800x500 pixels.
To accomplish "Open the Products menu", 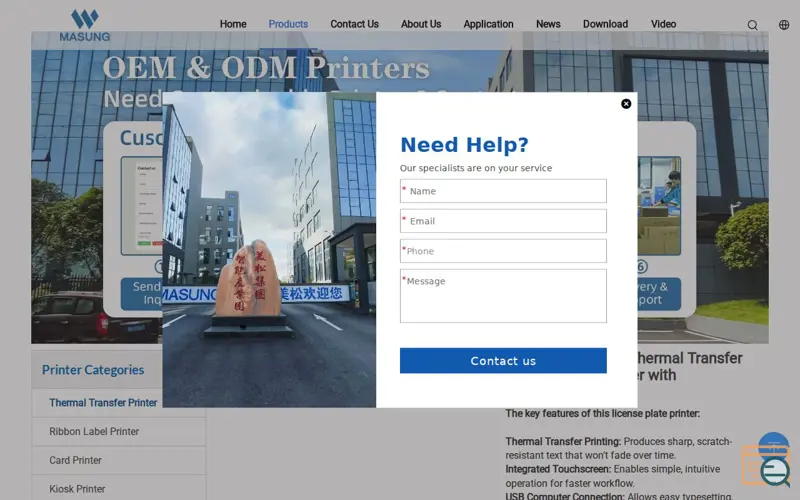I will 288,24.
